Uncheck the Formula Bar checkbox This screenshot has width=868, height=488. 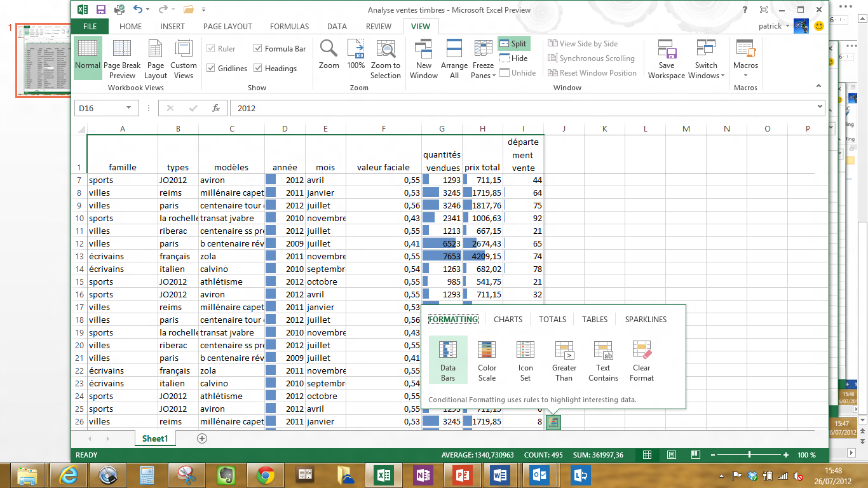tap(258, 49)
